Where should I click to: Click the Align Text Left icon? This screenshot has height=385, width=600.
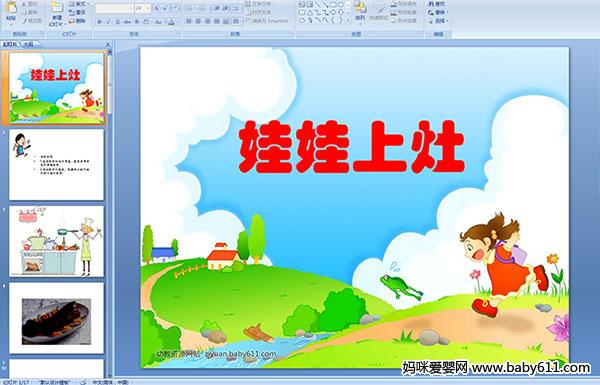pos(189,21)
